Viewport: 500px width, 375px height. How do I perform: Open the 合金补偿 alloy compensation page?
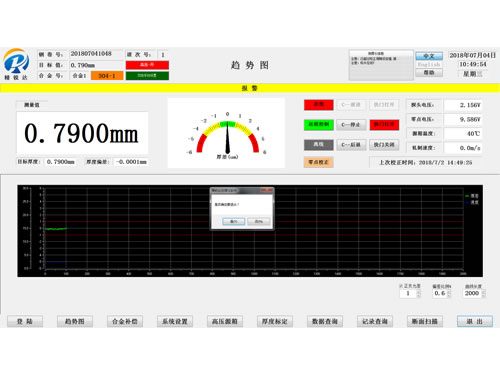125,321
